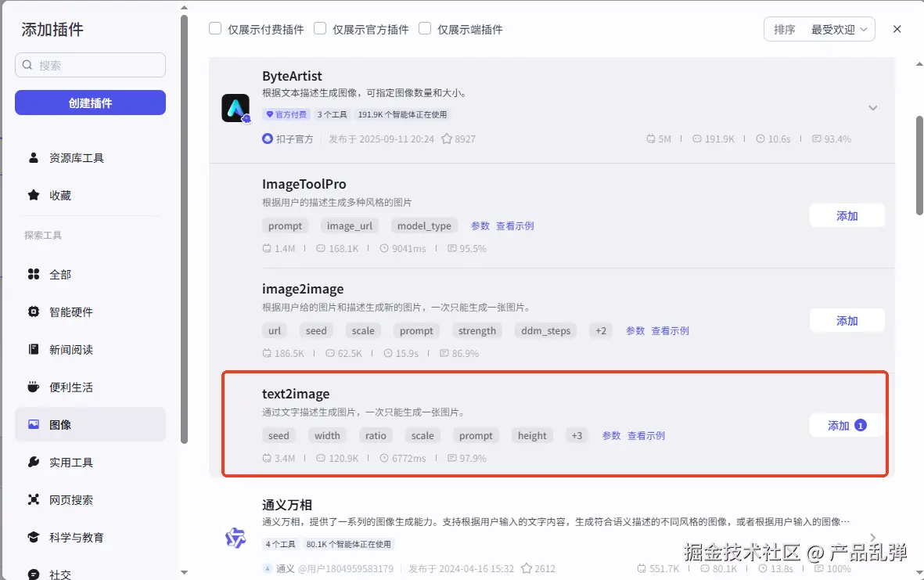Add the text2image tool
This screenshot has height=580, width=924.
[x=847, y=426]
